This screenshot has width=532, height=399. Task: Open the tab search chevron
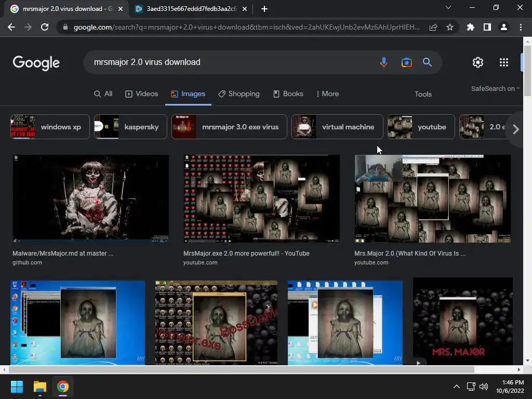point(448,7)
